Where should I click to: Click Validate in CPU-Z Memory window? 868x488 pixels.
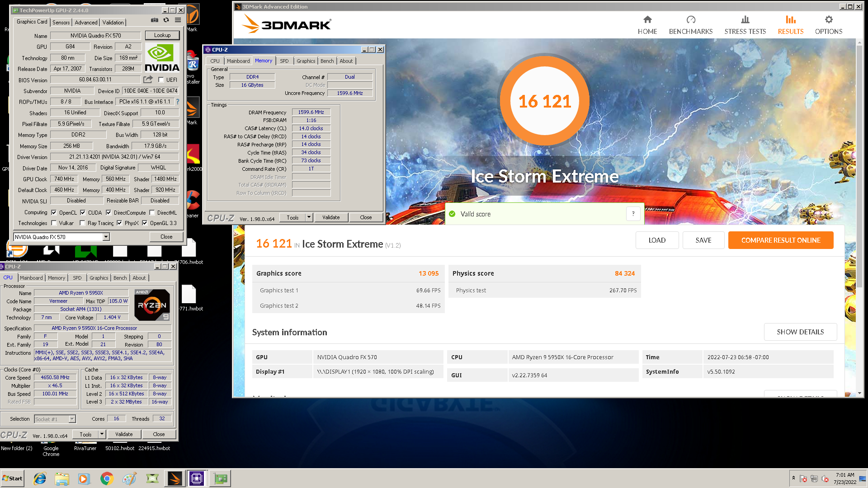tap(331, 217)
